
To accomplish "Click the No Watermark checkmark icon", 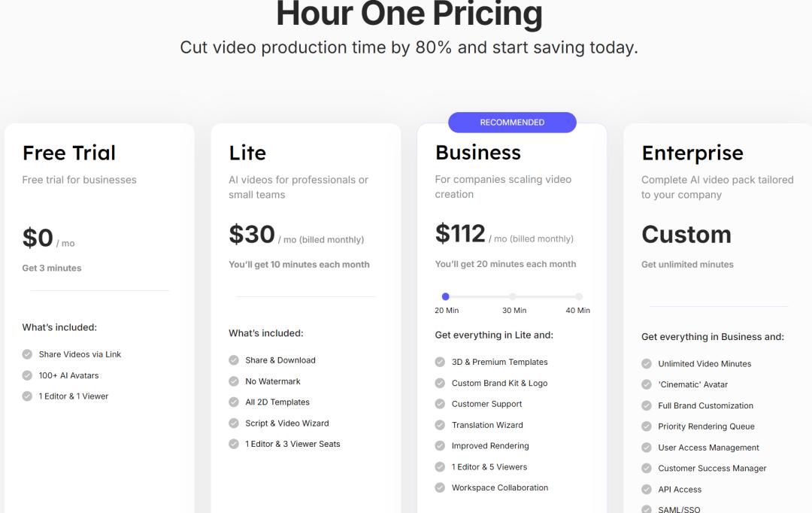I will click(234, 381).
